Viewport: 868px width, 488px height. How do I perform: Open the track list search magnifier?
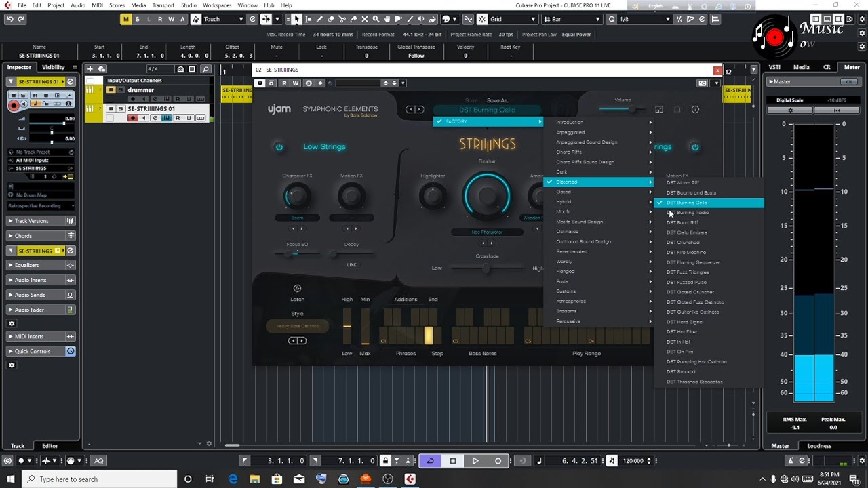coord(206,68)
